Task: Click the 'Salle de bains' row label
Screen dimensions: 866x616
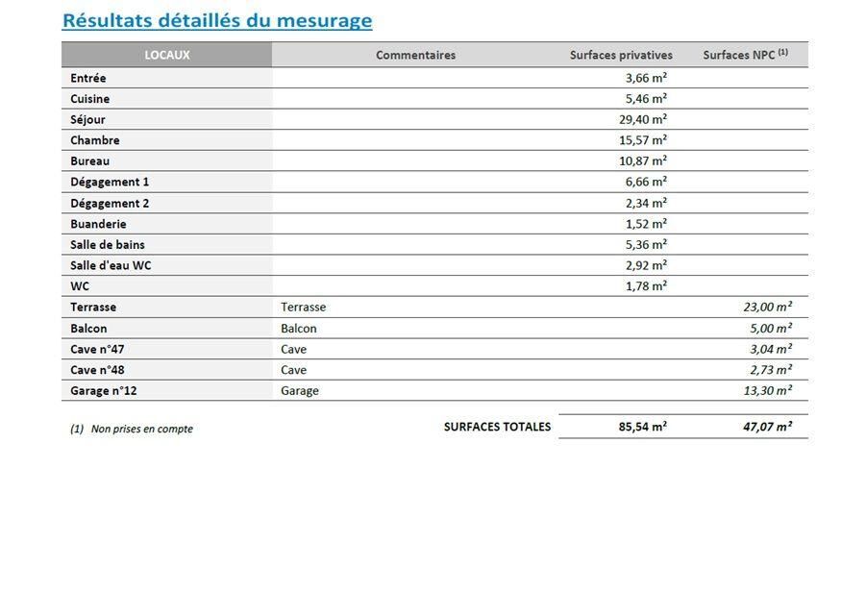Action: 108,245
